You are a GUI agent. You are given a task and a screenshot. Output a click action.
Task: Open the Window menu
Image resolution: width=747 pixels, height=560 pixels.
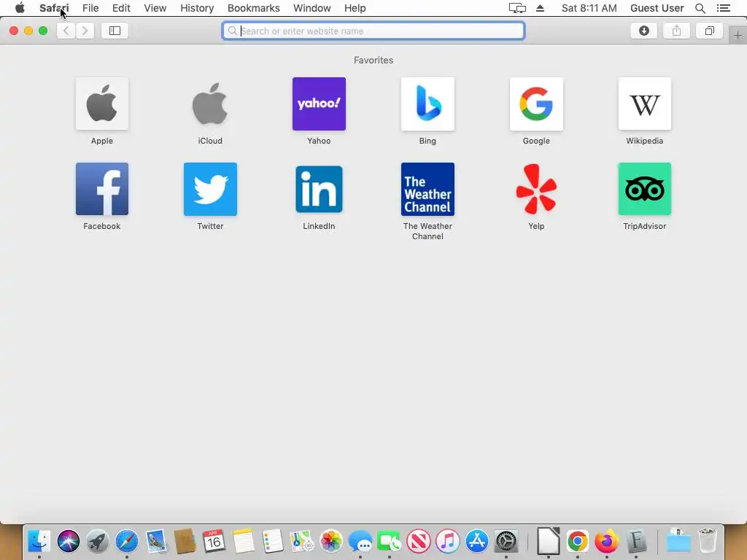(x=312, y=8)
